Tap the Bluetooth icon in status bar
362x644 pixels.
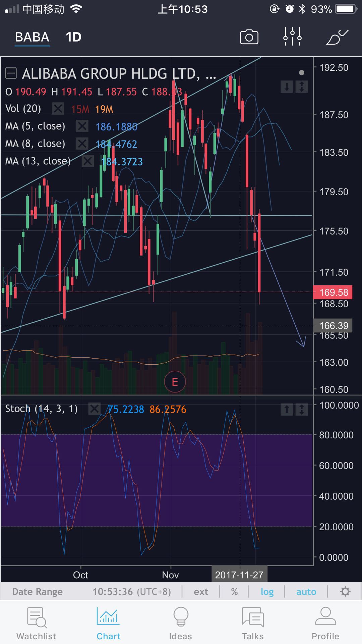302,9
